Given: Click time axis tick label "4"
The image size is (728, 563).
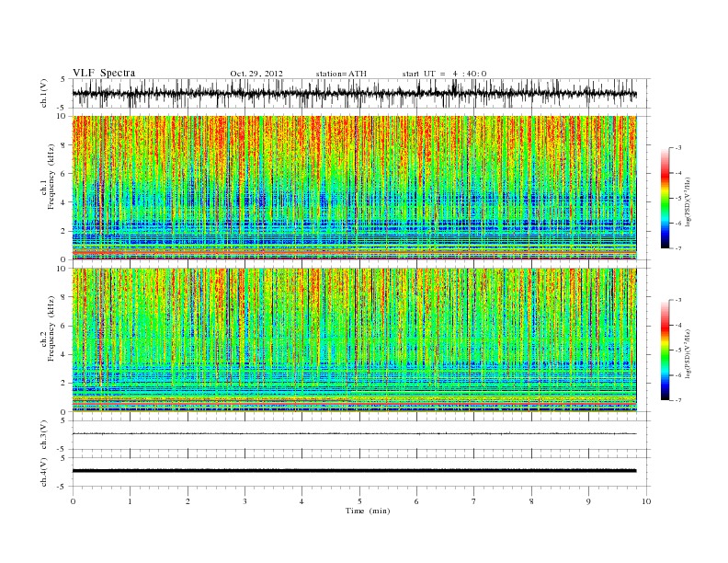Looking at the screenshot, I should coord(301,501).
